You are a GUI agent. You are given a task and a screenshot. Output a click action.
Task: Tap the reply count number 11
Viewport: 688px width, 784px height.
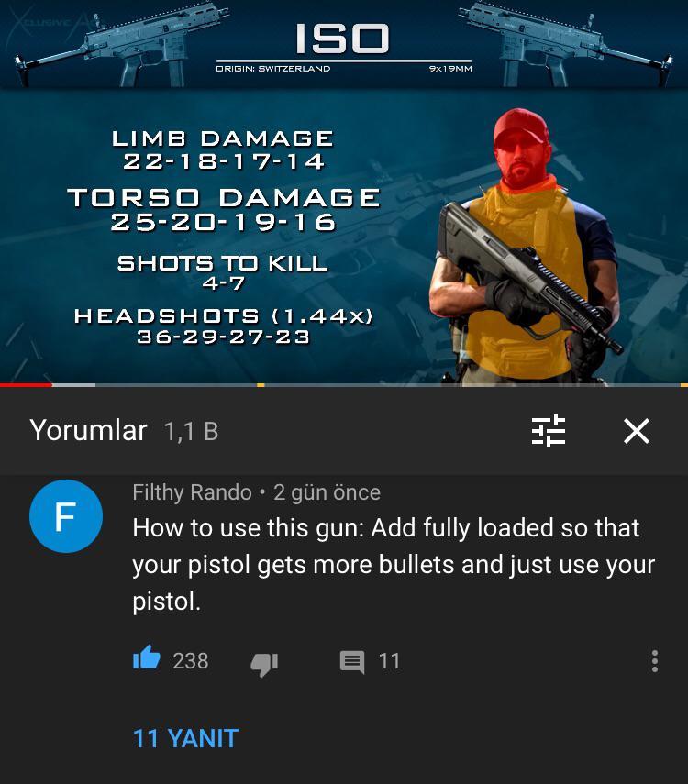pyautogui.click(x=389, y=661)
